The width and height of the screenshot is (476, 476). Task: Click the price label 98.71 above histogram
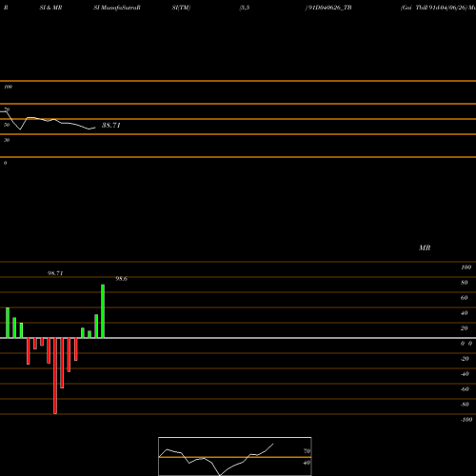[x=55, y=273]
